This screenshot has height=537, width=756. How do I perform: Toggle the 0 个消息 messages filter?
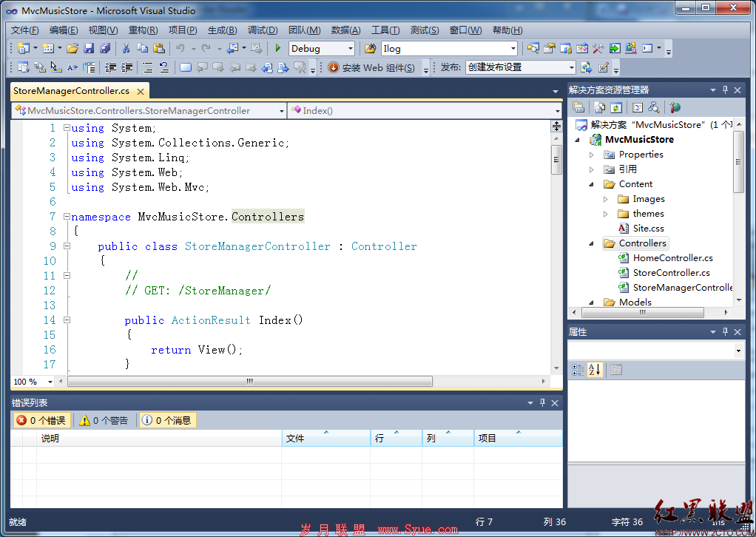tap(167, 420)
